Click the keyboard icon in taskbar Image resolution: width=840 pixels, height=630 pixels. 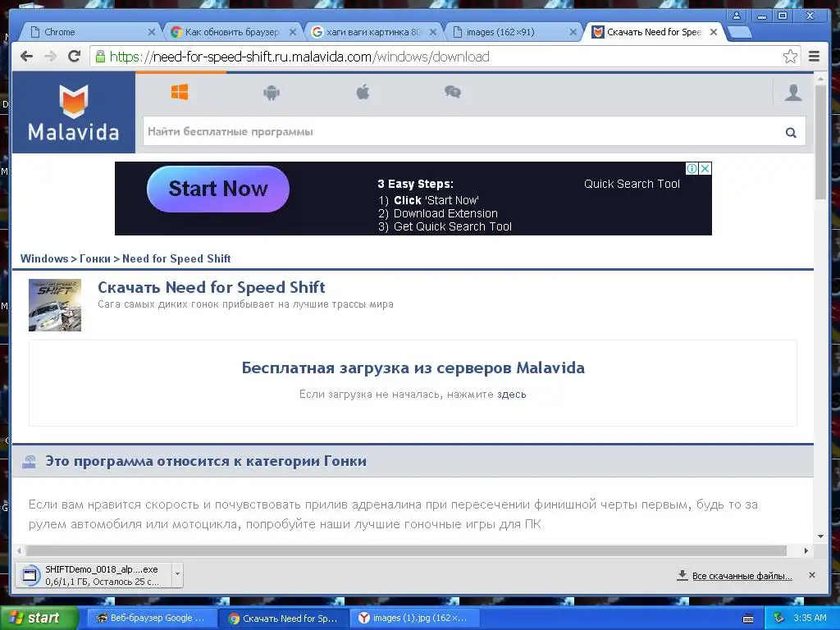pos(748,619)
